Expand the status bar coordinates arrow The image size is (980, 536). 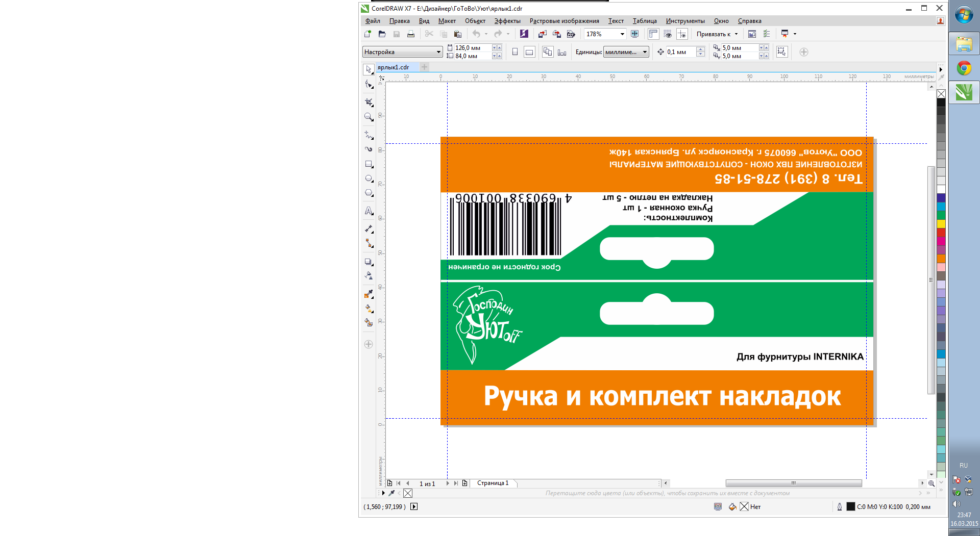(x=414, y=506)
